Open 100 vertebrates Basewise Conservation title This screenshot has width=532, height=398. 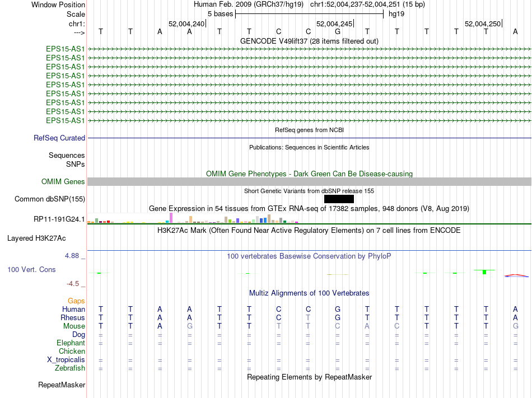(x=309, y=256)
